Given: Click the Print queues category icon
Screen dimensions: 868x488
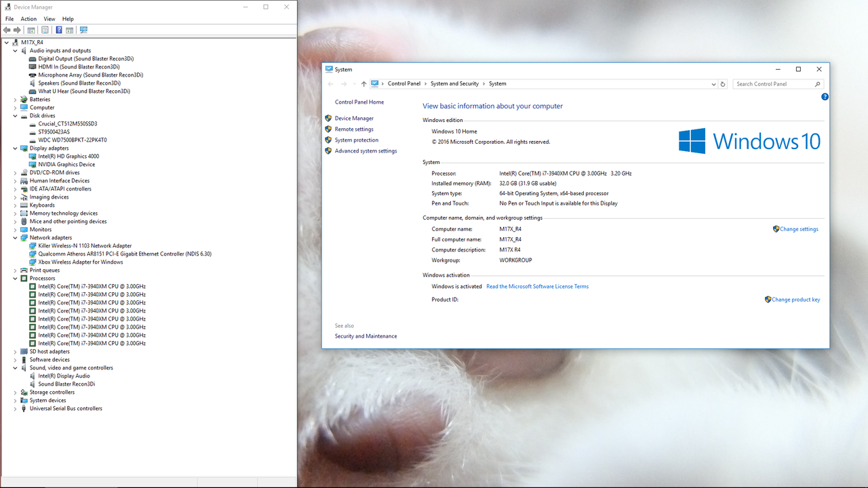Looking at the screenshot, I should [24, 270].
